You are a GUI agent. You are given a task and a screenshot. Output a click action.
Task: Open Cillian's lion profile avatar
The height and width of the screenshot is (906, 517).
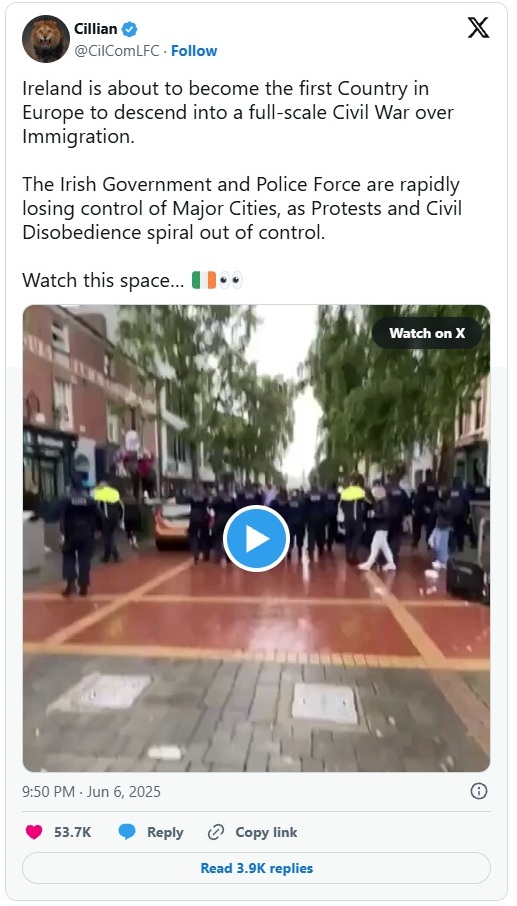click(x=46, y=39)
